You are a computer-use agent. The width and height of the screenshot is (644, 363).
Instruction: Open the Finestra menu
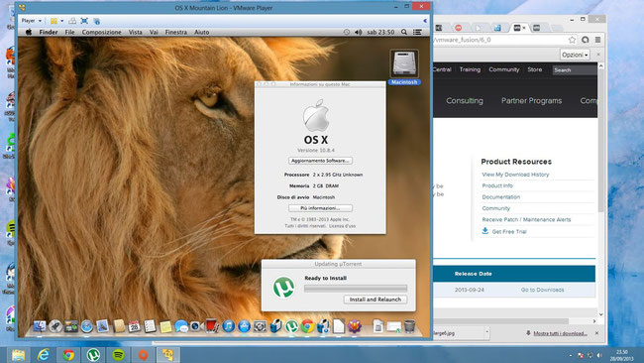pyautogui.click(x=175, y=32)
